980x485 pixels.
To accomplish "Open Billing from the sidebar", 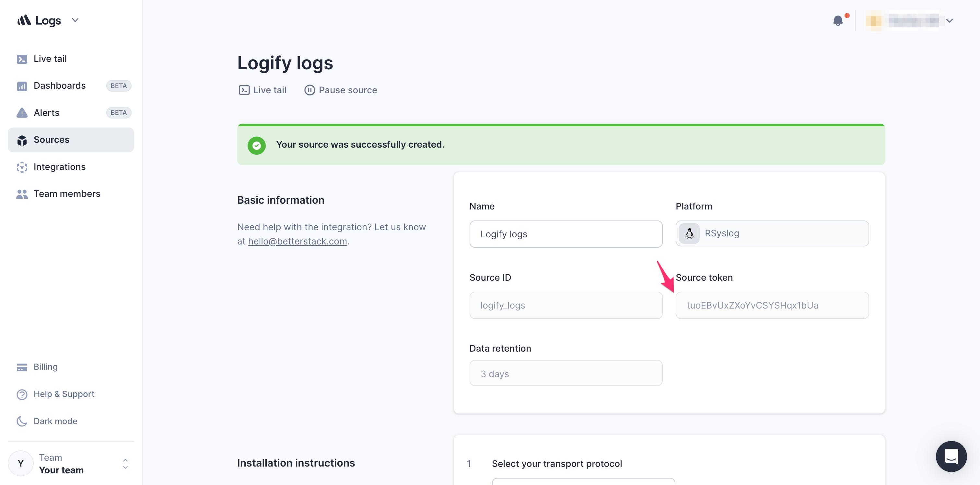I will click(x=45, y=367).
